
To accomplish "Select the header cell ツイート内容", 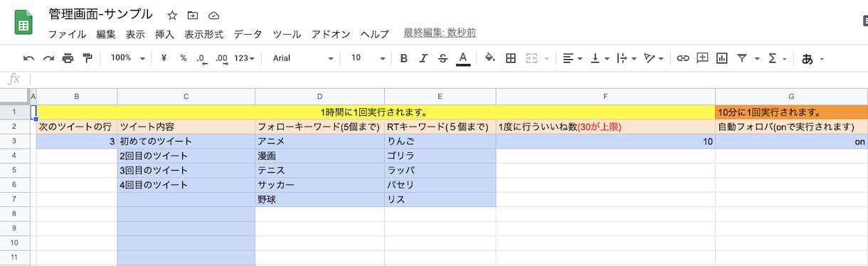I will tap(186, 127).
